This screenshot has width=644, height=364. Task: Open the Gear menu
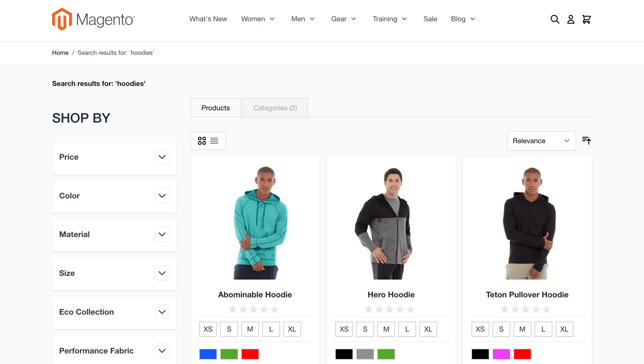pos(344,19)
